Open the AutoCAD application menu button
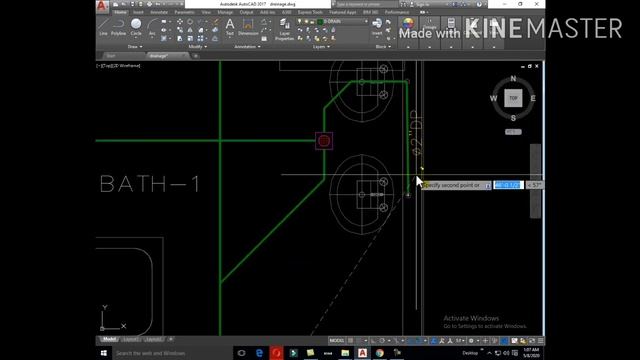640x360 pixels. tap(102, 6)
